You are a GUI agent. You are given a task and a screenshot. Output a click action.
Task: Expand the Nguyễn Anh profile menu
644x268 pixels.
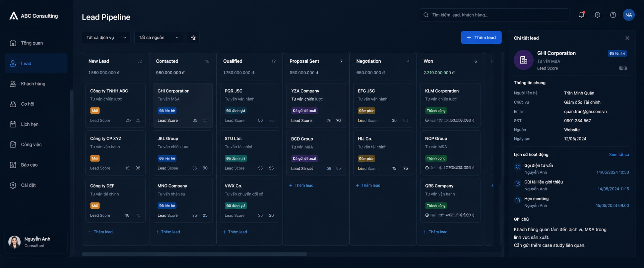click(x=36, y=242)
